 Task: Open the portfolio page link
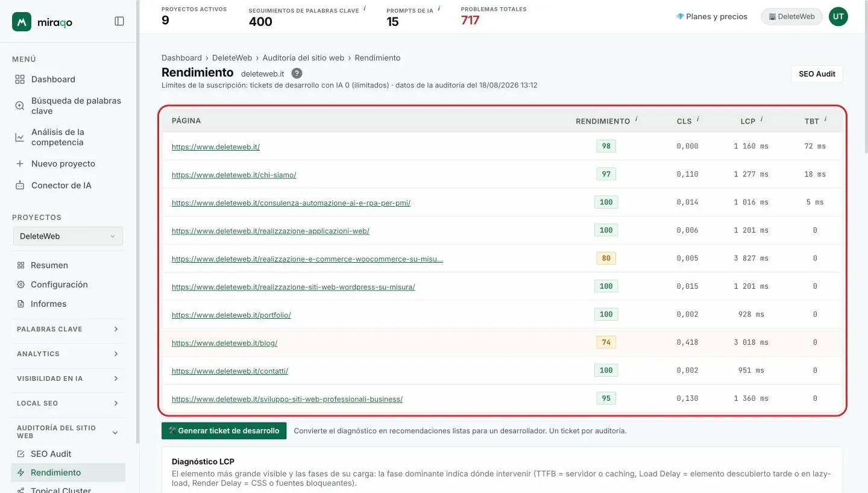click(231, 315)
